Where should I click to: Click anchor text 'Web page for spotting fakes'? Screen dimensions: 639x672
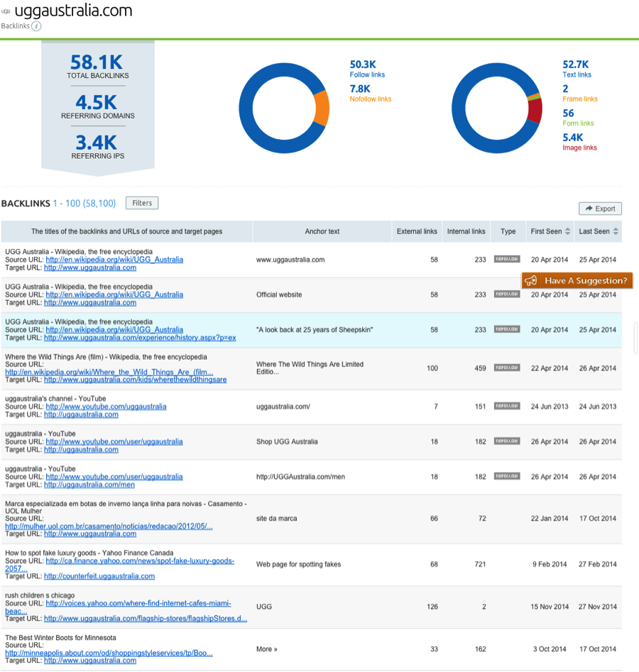click(298, 564)
